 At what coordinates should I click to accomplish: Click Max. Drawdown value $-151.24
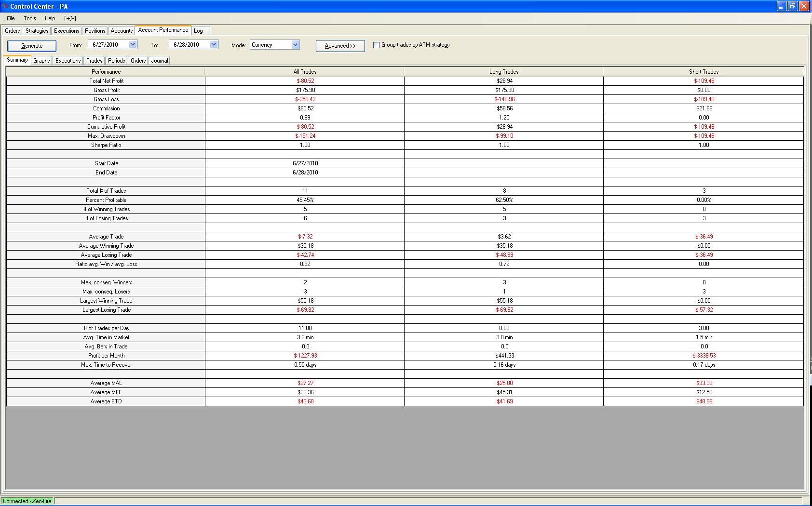coord(305,136)
